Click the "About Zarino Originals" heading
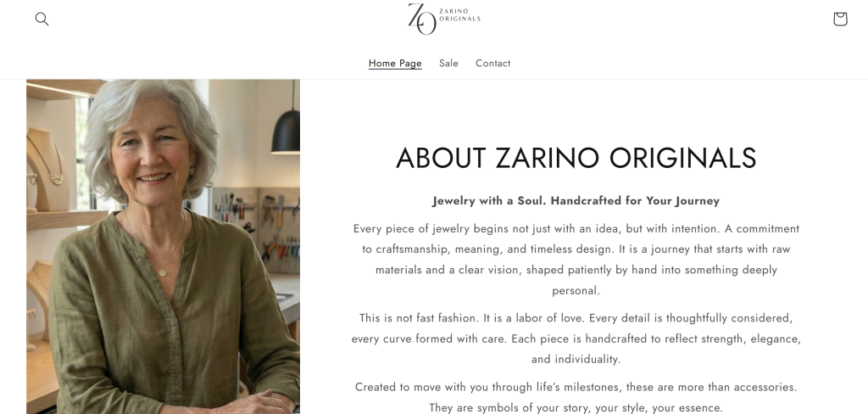Screen dimensions: 868x414 pos(576,158)
